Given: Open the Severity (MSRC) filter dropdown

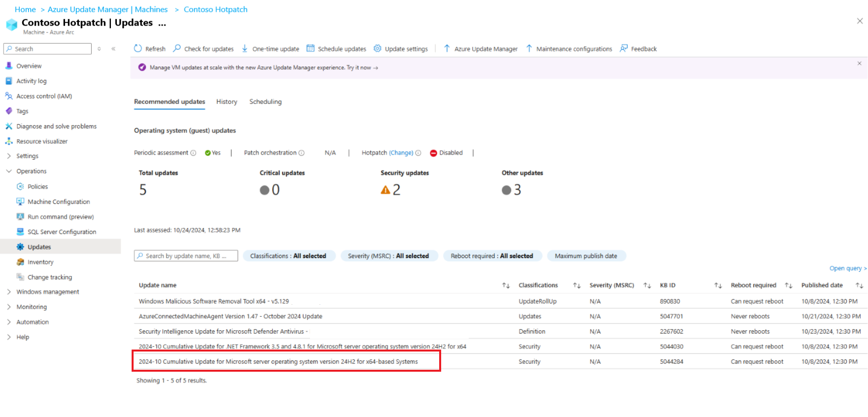Looking at the screenshot, I should [x=389, y=256].
